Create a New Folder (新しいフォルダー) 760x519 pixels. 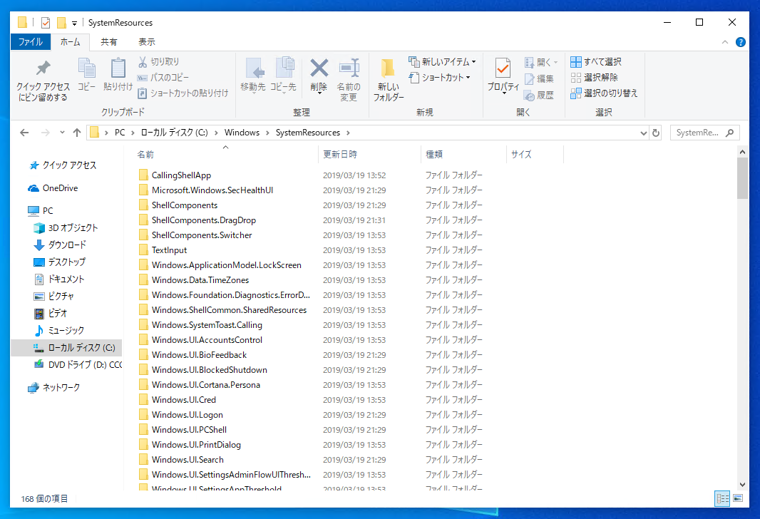388,79
